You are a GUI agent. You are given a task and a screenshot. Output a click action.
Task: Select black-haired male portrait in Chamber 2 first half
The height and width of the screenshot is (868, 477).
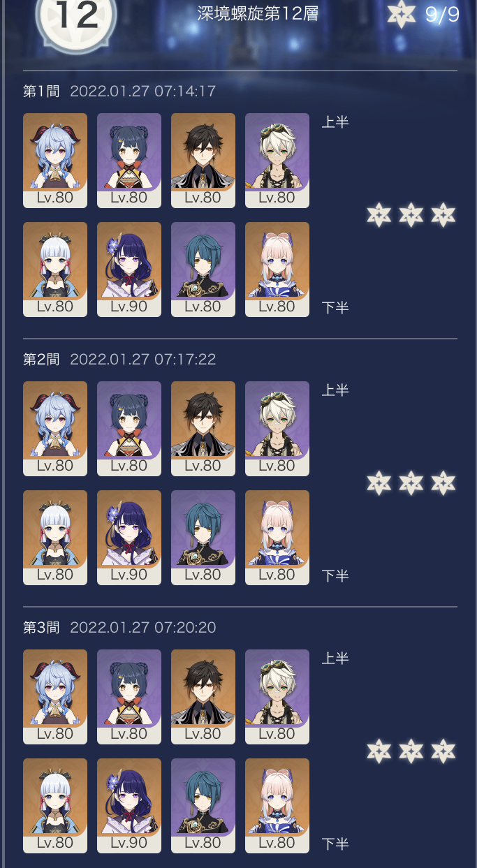pyautogui.click(x=203, y=429)
